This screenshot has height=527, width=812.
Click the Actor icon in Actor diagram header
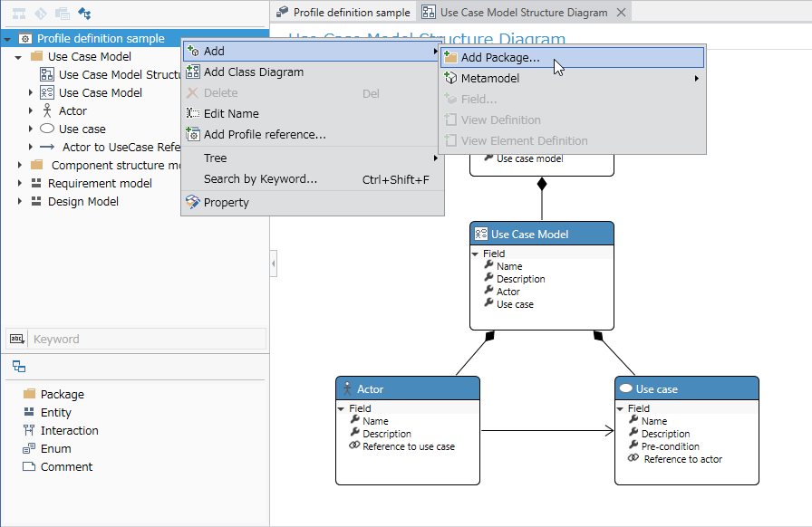(347, 388)
